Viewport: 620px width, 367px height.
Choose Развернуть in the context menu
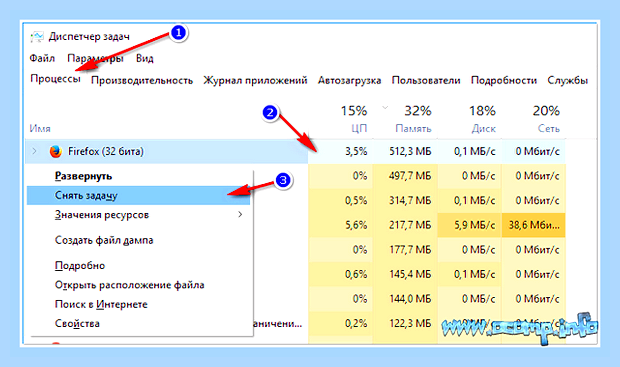(x=83, y=176)
